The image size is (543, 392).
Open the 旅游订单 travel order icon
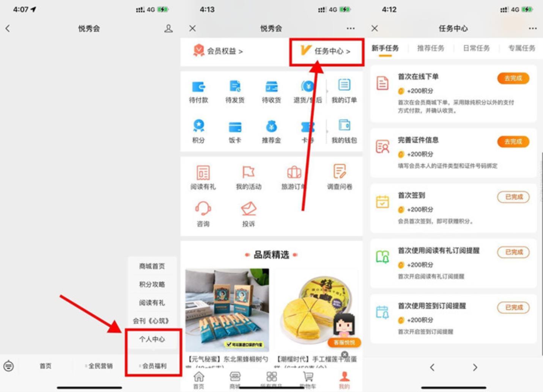click(294, 176)
